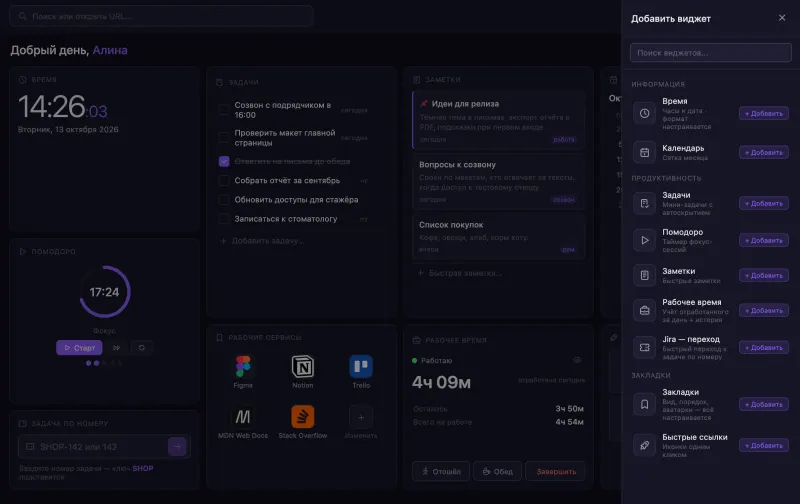Add the Заметки widget
The height and width of the screenshot is (504, 800).
click(x=763, y=275)
